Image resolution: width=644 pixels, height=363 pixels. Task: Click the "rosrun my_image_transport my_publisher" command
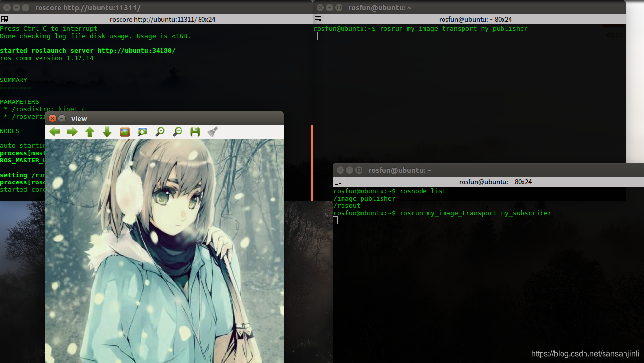click(x=454, y=29)
